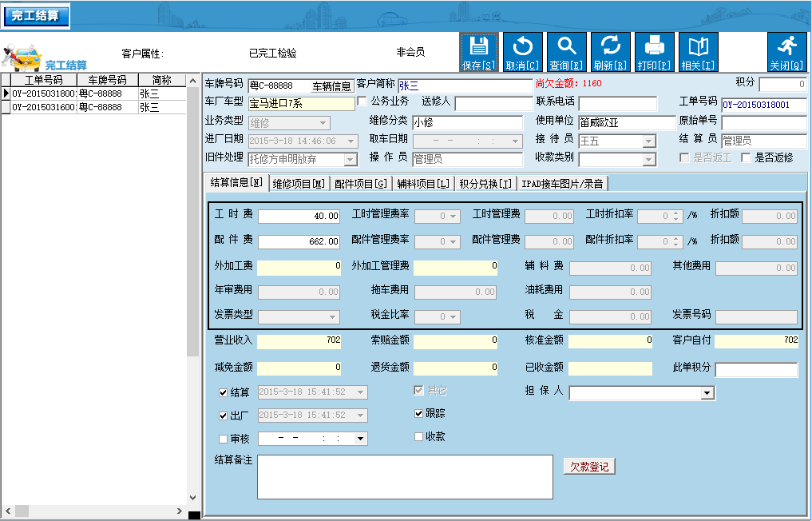Open the 相关[I] related icon
Screen dimensions: 812x521
click(x=698, y=52)
